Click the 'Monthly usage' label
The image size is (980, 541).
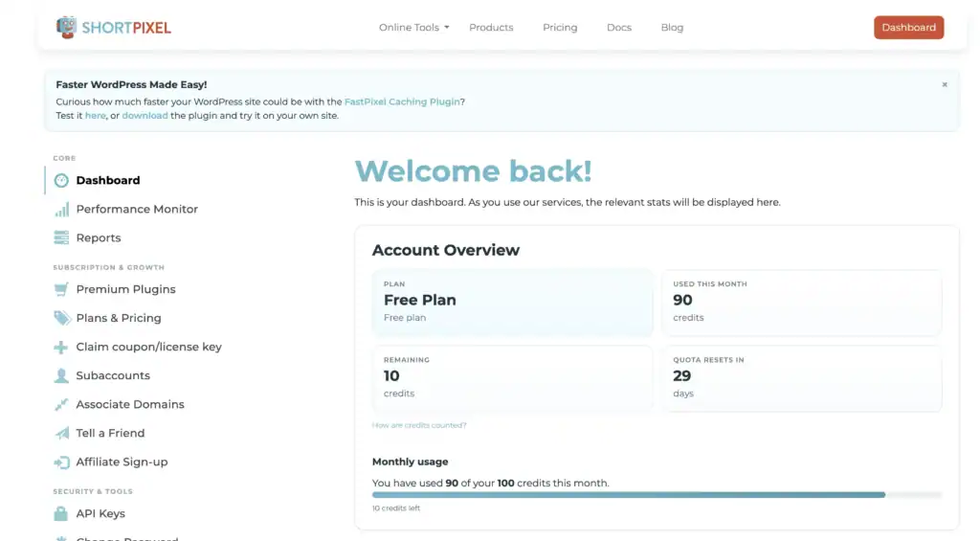click(410, 462)
